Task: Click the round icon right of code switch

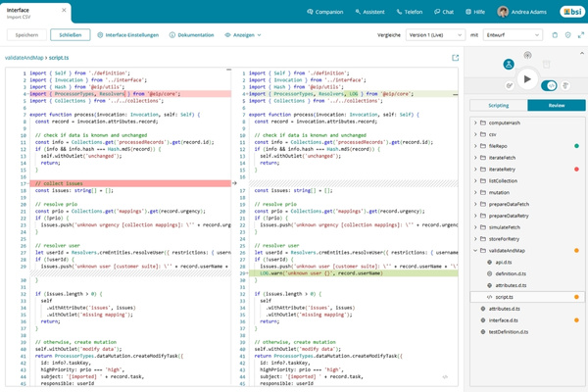Action: [x=565, y=86]
